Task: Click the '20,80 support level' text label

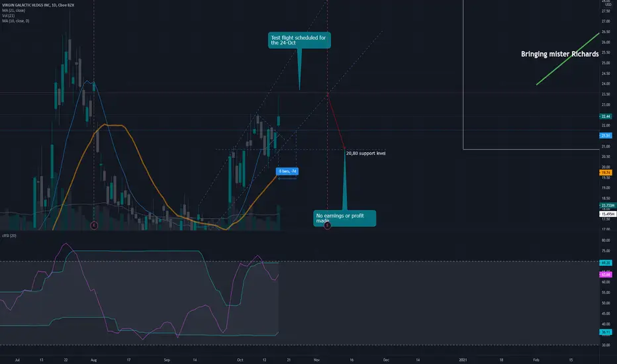Action: [x=366, y=154]
